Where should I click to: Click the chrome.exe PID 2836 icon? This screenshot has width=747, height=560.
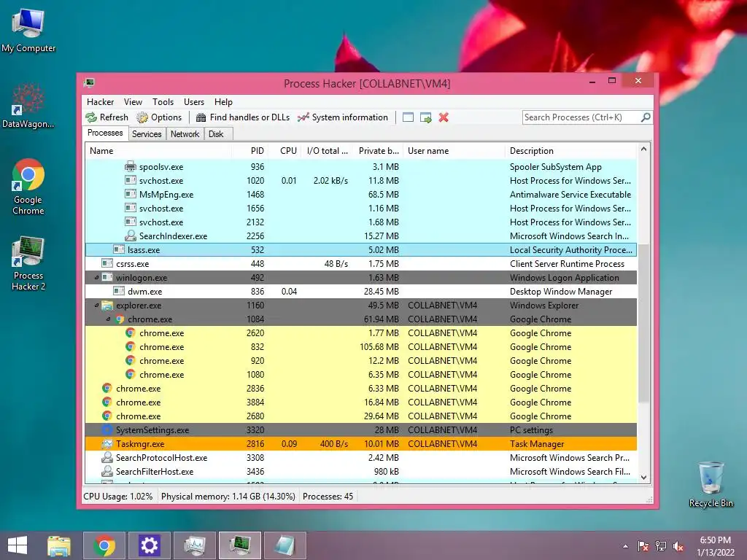(x=107, y=388)
